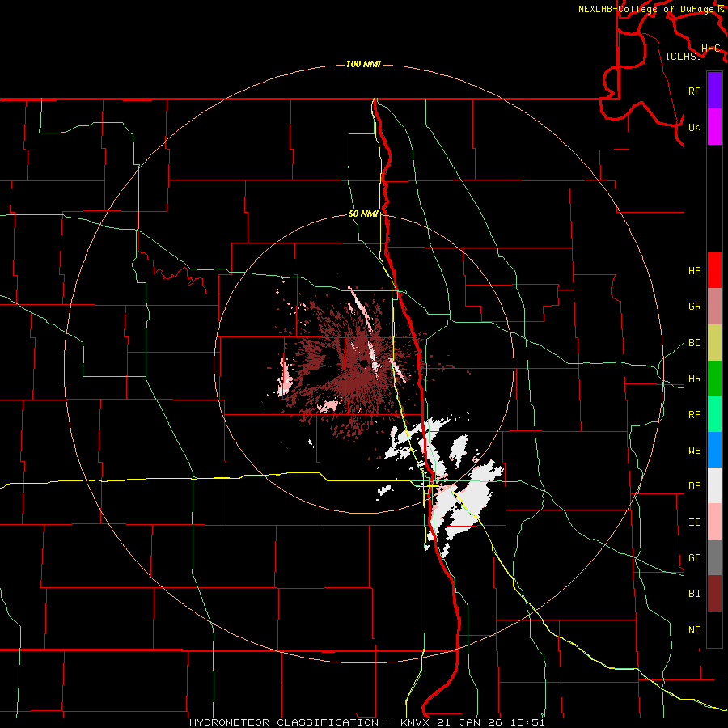Click the ND legend label
Viewport: 728px width, 728px height.
695,630
